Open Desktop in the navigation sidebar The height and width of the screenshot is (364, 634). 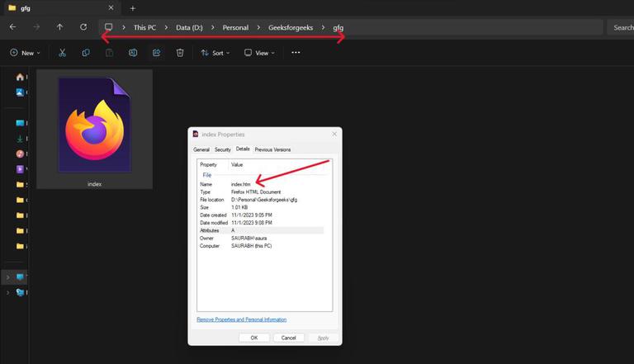tap(21, 123)
